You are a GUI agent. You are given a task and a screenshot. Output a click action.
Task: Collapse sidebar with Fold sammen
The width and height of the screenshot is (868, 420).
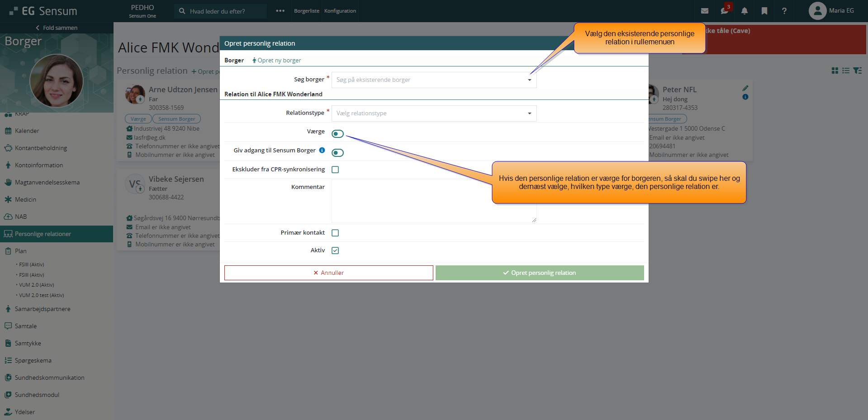(57, 28)
